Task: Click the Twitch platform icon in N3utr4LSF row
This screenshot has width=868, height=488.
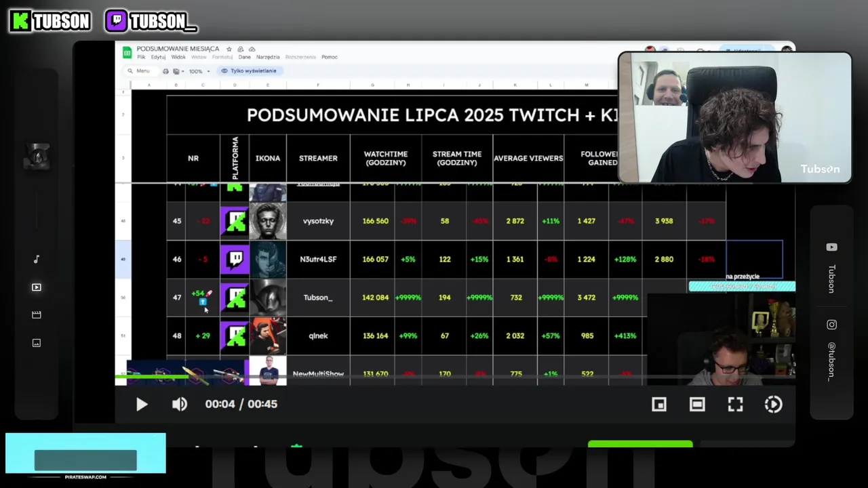Action: click(235, 260)
